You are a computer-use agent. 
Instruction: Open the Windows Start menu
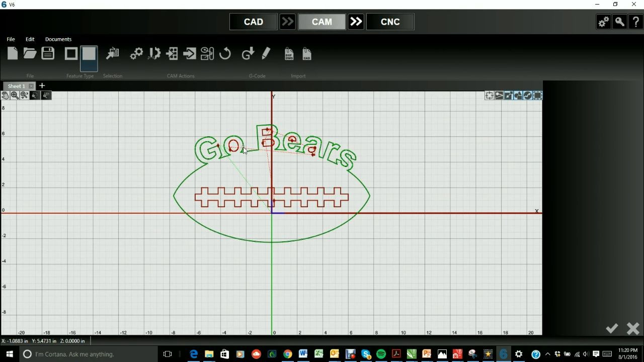pos(10,354)
